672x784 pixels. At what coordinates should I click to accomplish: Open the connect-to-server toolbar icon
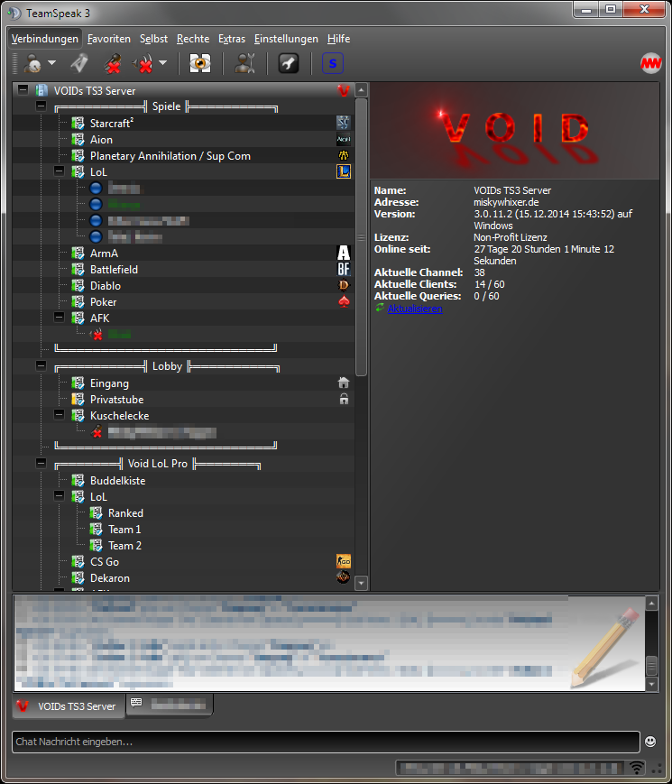click(32, 63)
